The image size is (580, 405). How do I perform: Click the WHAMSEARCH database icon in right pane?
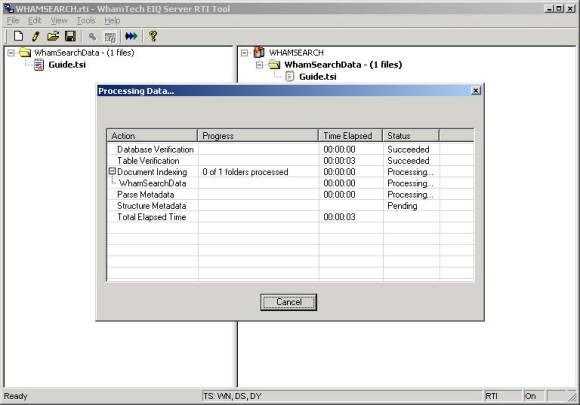point(259,52)
